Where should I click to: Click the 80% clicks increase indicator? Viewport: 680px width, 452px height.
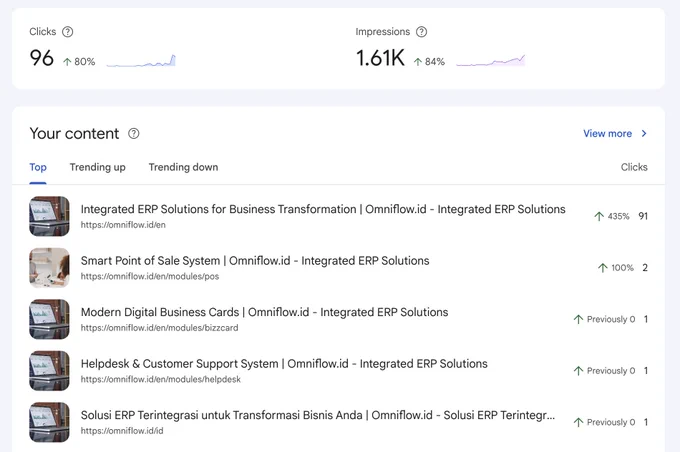pos(79,62)
